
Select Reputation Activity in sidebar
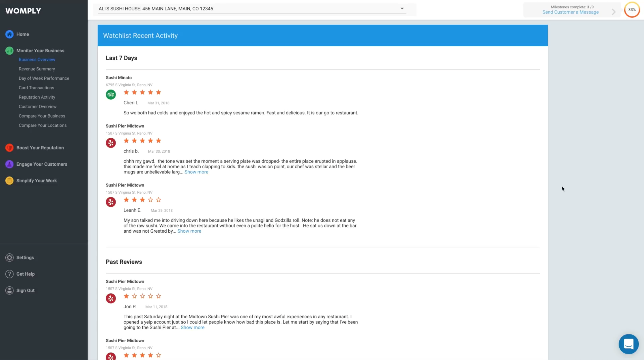pos(37,97)
